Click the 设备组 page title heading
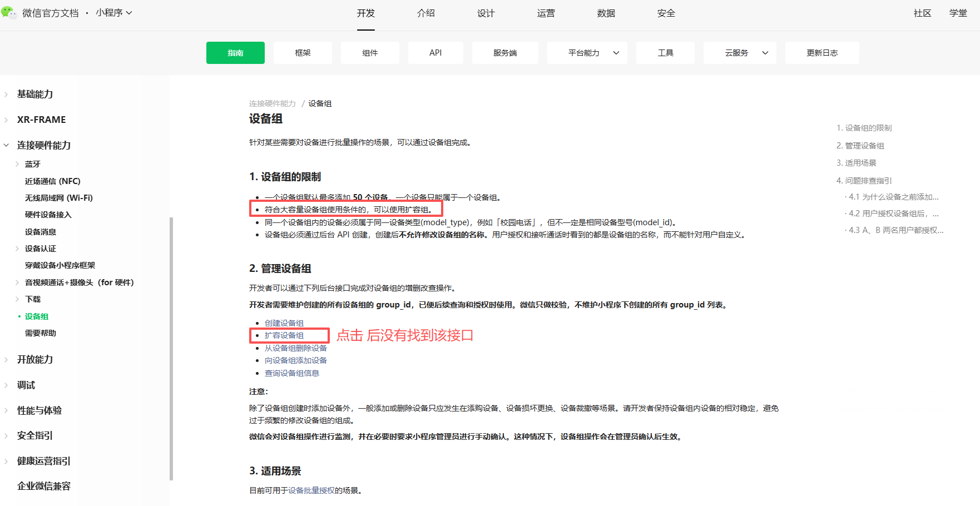 [x=266, y=118]
